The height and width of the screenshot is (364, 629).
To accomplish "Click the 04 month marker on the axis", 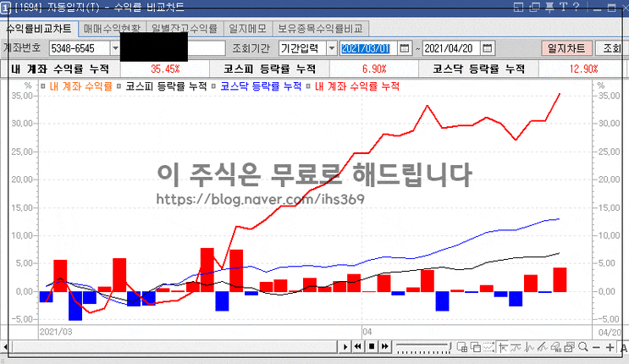I will coord(367,332).
